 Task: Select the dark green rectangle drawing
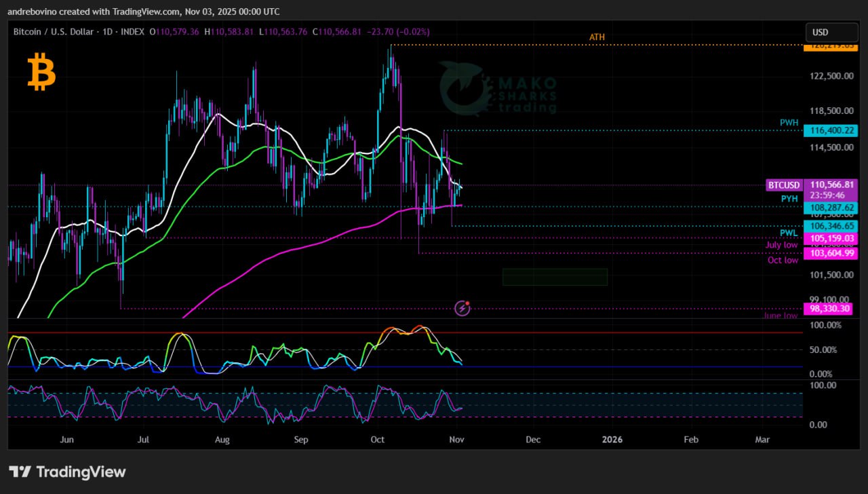tap(555, 277)
